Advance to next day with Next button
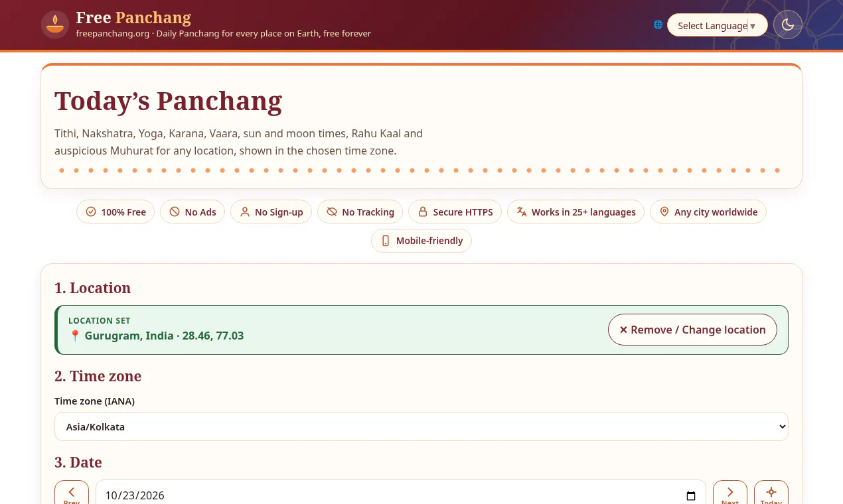Screen dimensions: 843x504 [730, 493]
